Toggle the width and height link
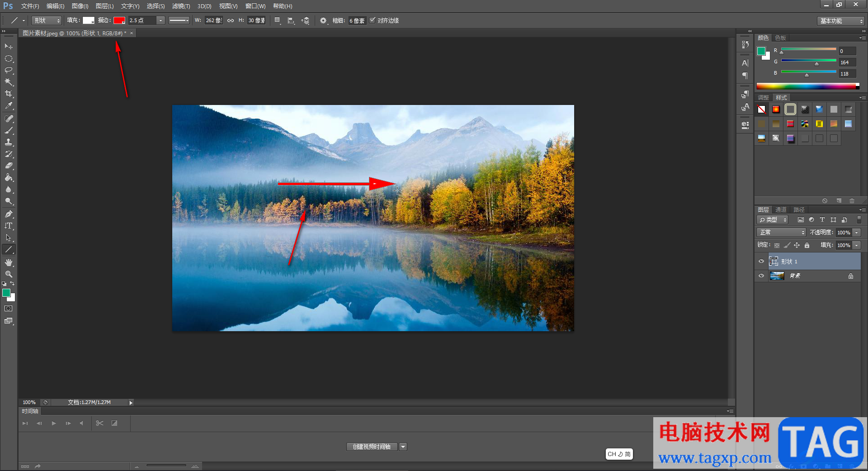 click(231, 20)
